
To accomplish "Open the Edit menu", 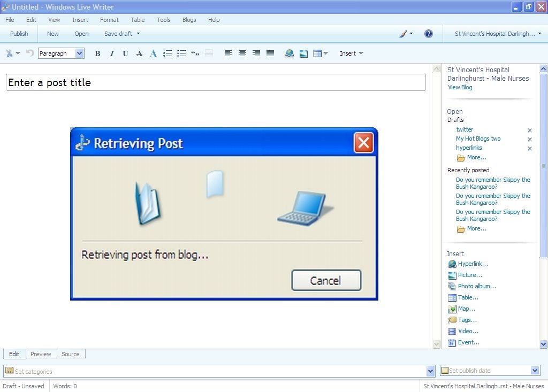I will coord(31,20).
